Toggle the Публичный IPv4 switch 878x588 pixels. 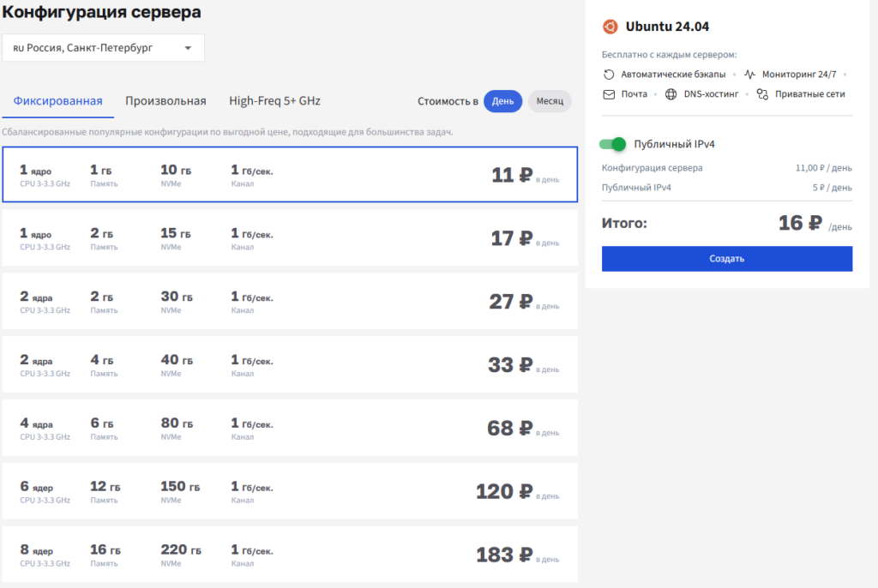point(612,144)
